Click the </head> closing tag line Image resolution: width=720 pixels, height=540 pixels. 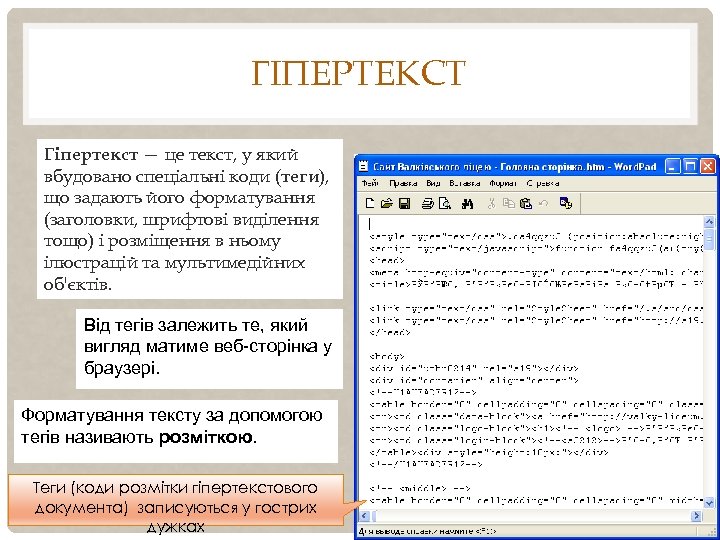(x=390, y=332)
